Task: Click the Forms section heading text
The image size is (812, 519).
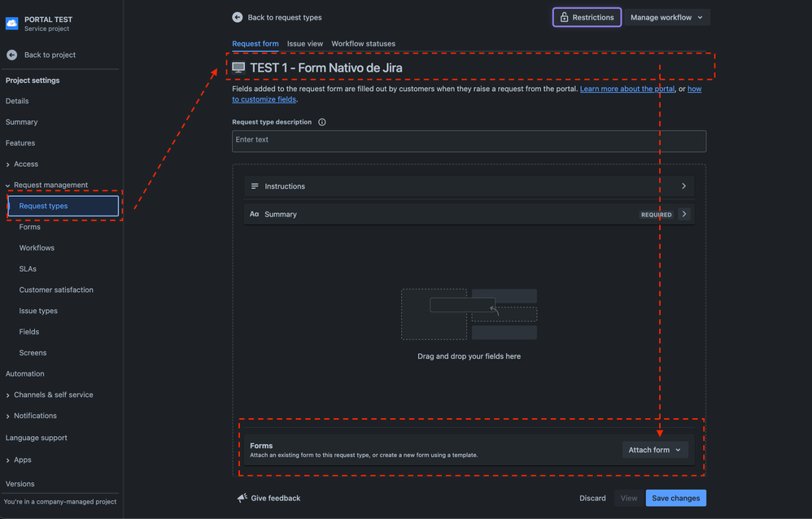Action: [261, 446]
